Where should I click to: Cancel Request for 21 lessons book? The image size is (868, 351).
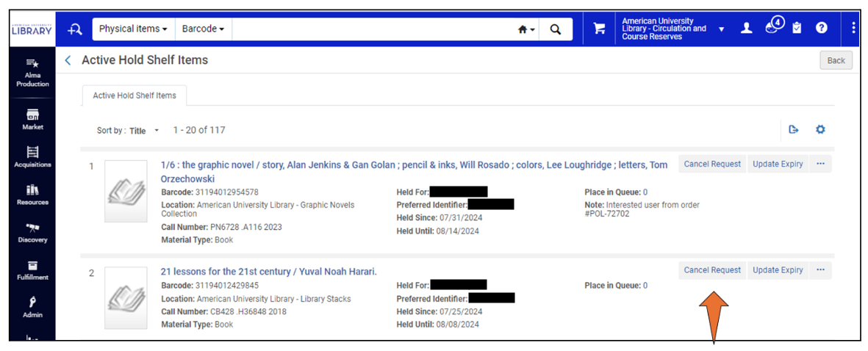[711, 270]
